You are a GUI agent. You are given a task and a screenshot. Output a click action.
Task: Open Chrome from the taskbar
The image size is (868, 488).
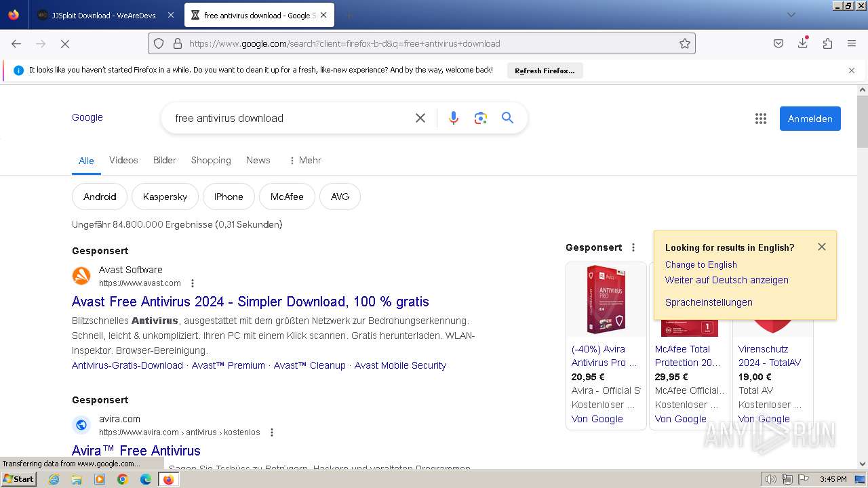click(123, 479)
